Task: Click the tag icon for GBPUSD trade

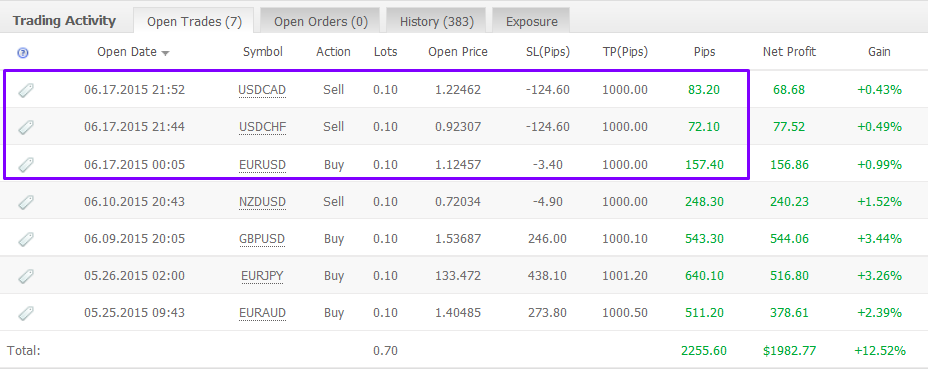Action: pyautogui.click(x=26, y=239)
